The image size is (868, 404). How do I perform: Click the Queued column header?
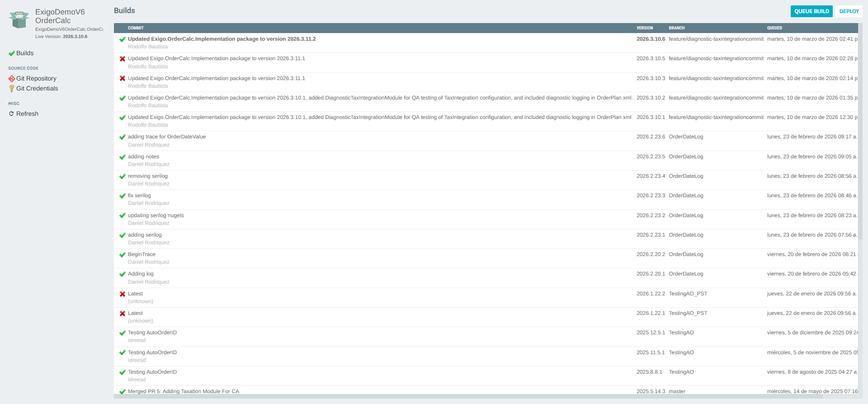(774, 28)
